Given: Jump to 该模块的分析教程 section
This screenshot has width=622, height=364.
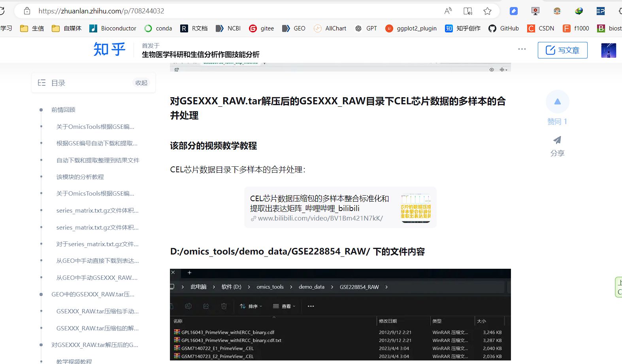Looking at the screenshot, I should (80, 177).
